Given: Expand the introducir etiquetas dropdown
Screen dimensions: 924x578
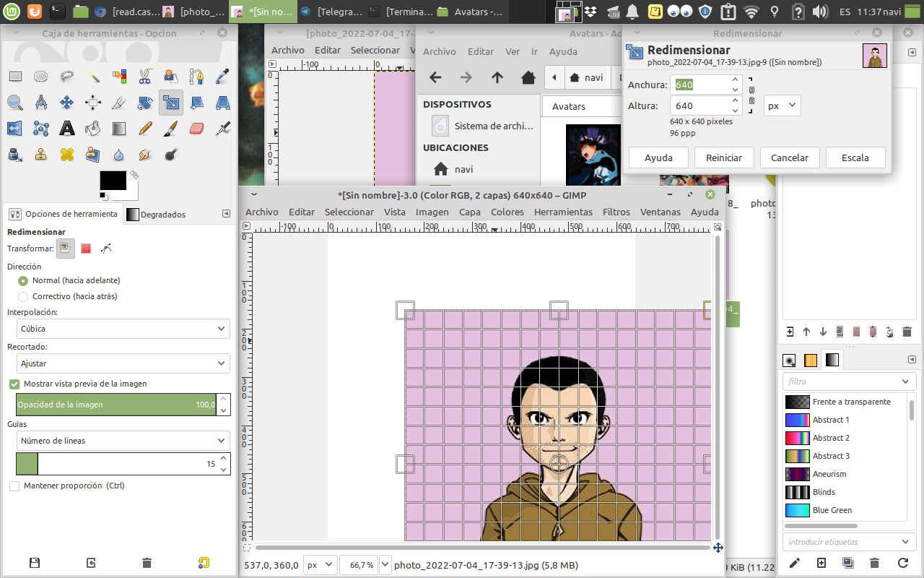Looking at the screenshot, I should coord(849,542).
